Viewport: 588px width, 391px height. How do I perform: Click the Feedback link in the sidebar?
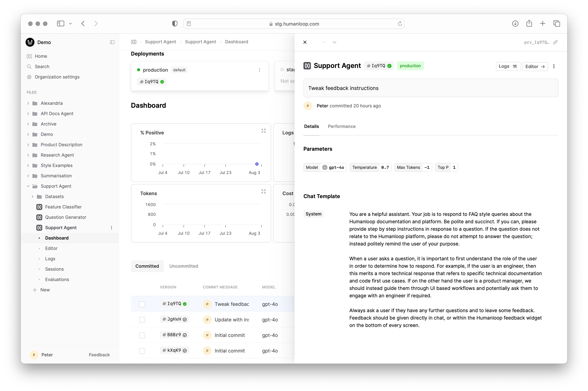tap(99, 355)
